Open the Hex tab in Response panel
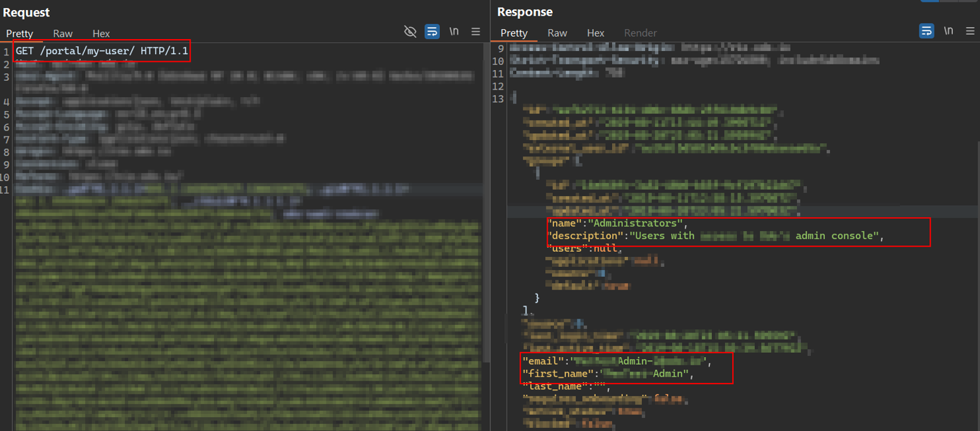Viewport: 980px width, 431px height. 595,33
